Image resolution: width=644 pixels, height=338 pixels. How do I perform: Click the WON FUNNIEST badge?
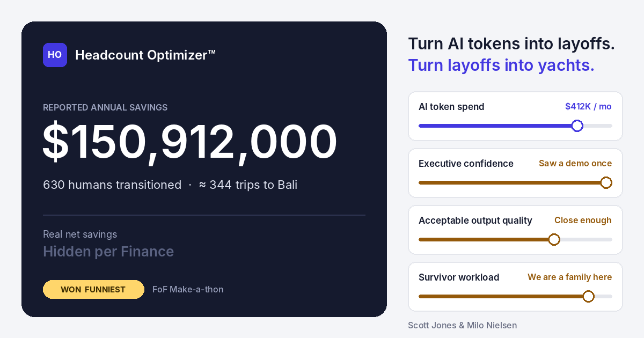[93, 289]
